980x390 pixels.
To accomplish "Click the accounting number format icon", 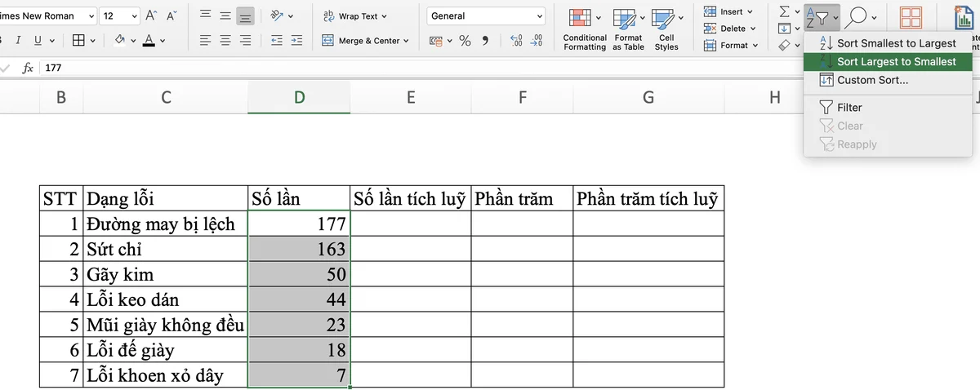I will (x=436, y=40).
